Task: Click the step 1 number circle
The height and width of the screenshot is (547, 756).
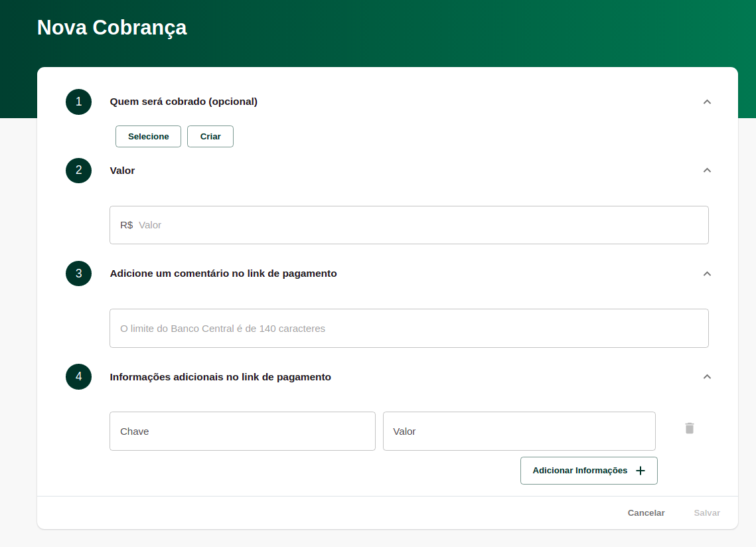Action: 78,102
